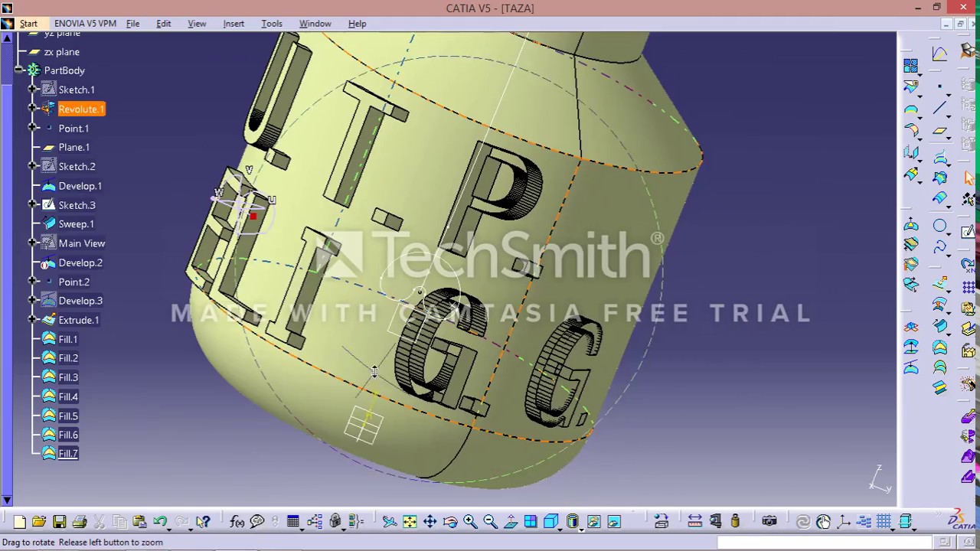980x551 pixels.
Task: Expand the Revolute.1 tree node
Action: (32, 109)
